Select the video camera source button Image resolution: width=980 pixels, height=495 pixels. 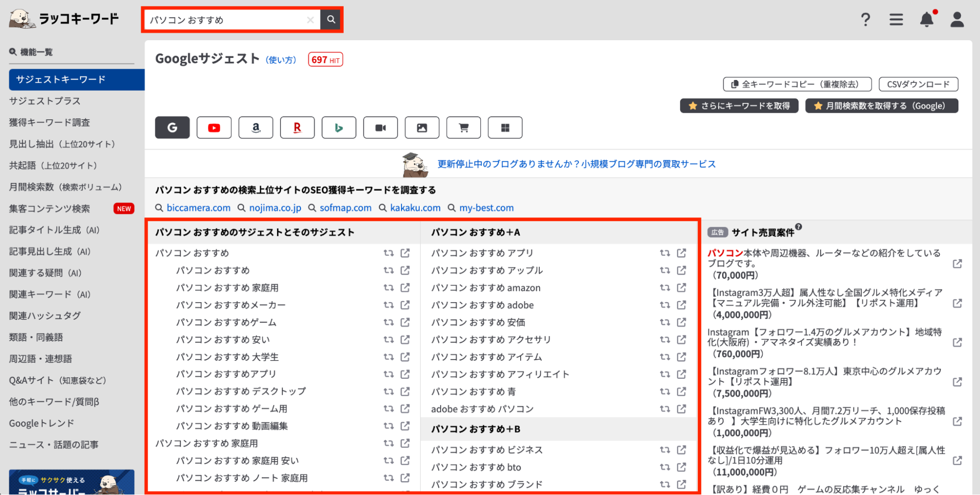380,128
